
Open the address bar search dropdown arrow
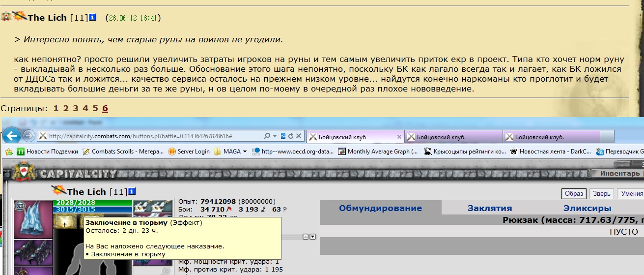275,136
